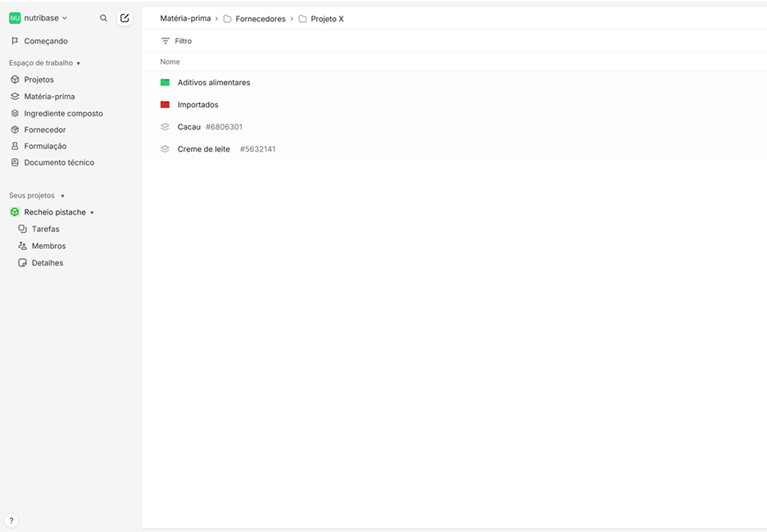767x532 pixels.
Task: Click the green Recheio pistache project icon
Action: click(15, 212)
